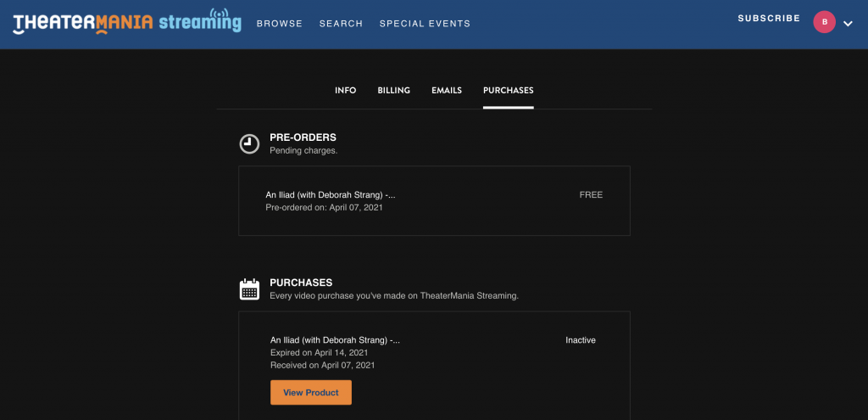868x420 pixels.
Task: Expand the account dropdown chevron
Action: (x=848, y=24)
